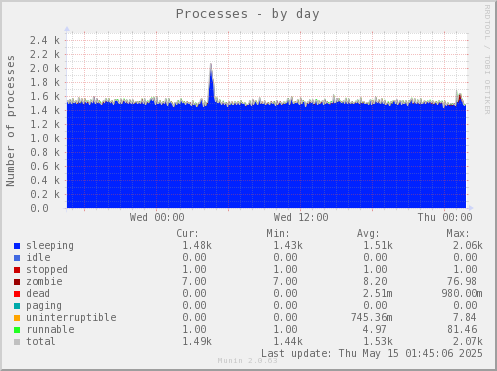This screenshot has width=497, height=371.
Task: Select the 'idle' legend label
Action: click(x=38, y=257)
